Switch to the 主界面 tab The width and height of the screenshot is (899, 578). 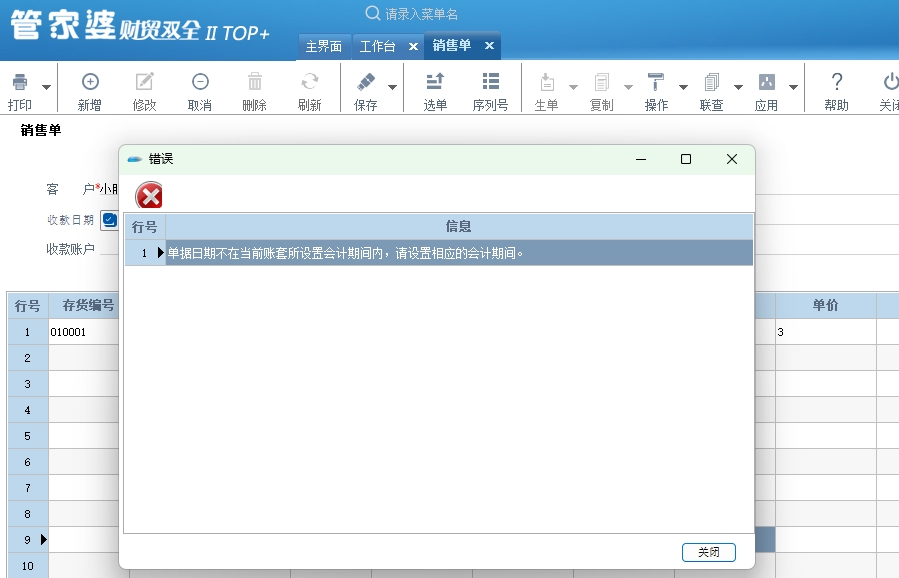323,46
